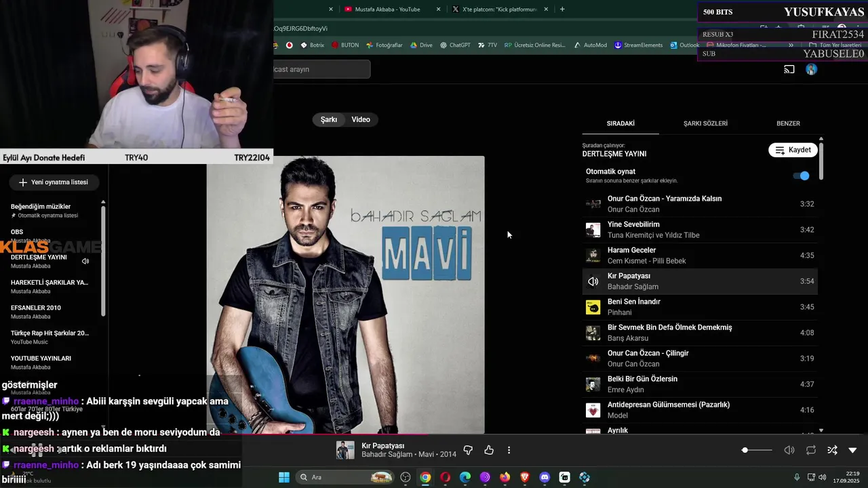Image resolution: width=868 pixels, height=488 pixels.
Task: Open the YouTube Music account avatar
Action: pyautogui.click(x=812, y=69)
